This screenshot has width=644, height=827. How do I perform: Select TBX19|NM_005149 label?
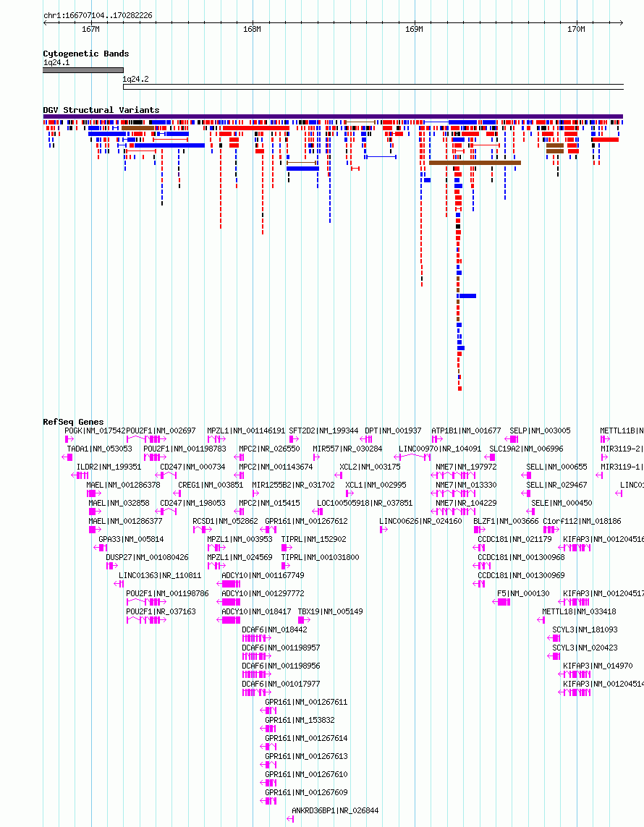coord(330,611)
